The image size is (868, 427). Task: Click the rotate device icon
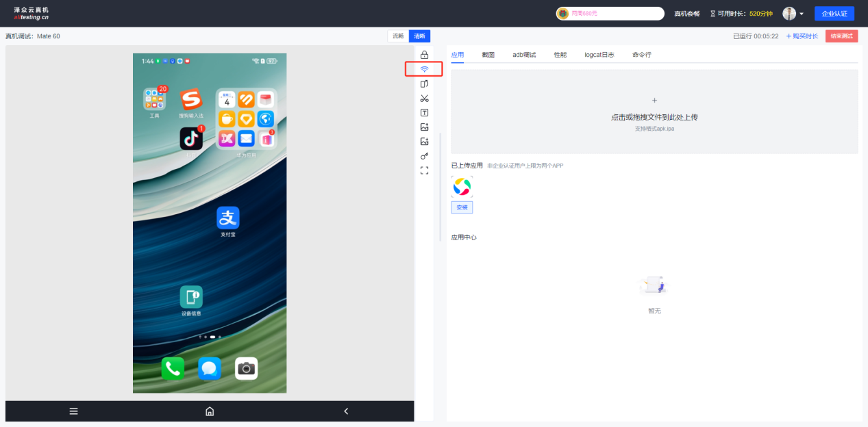click(424, 83)
